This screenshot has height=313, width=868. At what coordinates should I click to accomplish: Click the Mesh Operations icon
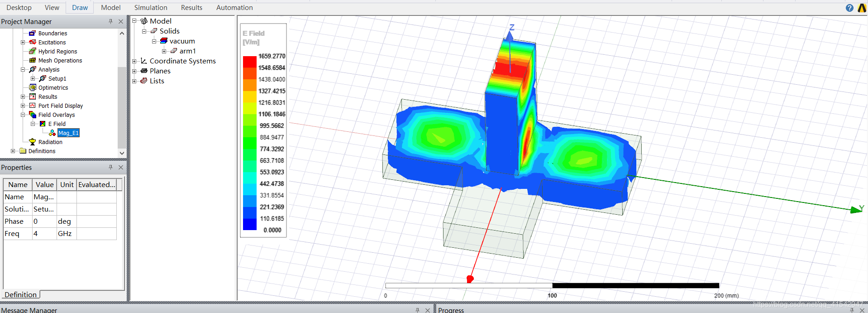32,60
